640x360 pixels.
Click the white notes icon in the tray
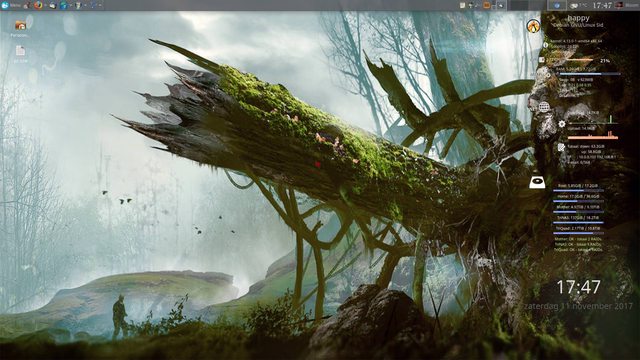coord(462,5)
